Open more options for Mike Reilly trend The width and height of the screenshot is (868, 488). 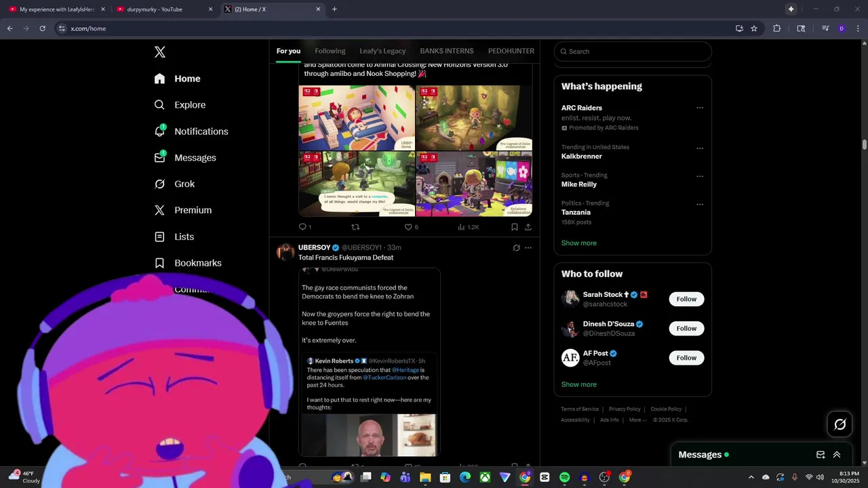tap(700, 176)
